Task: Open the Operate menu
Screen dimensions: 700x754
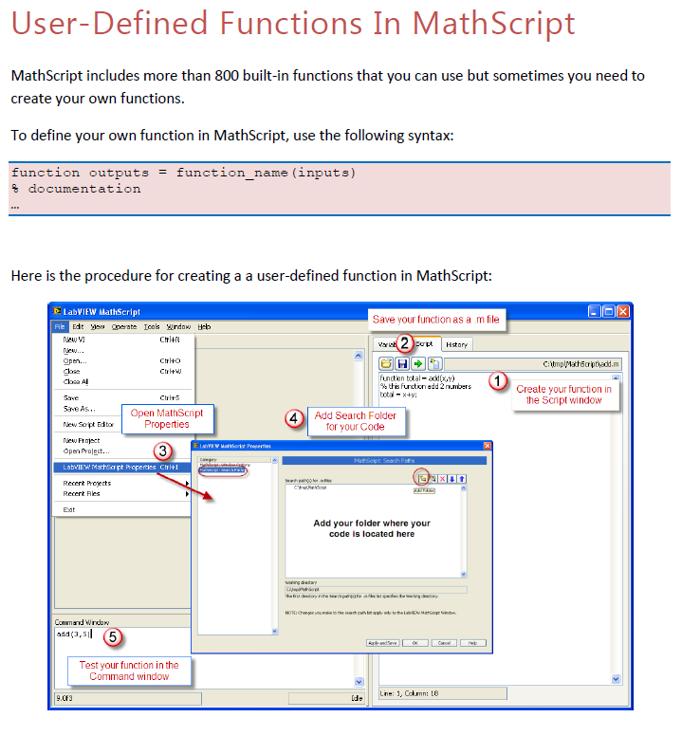Action: pos(124,326)
